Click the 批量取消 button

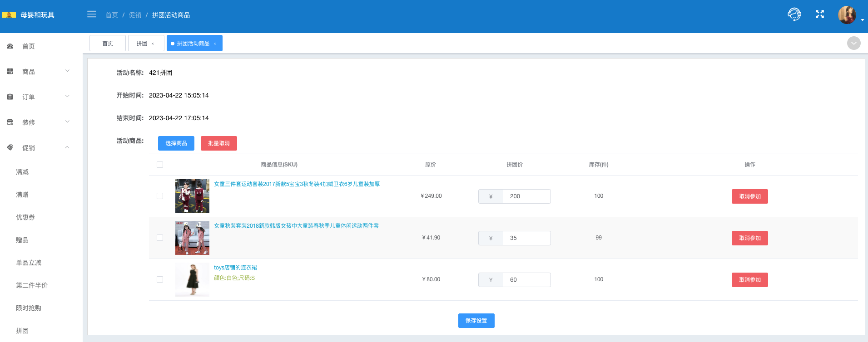219,143
